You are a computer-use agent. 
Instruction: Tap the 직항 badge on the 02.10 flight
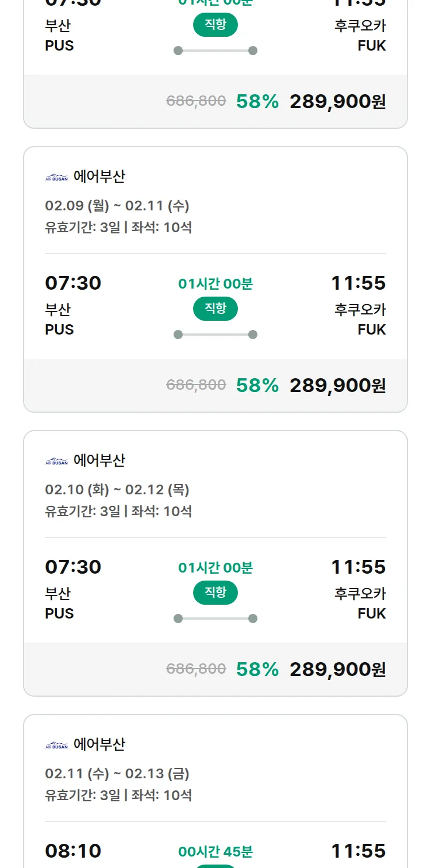(215, 593)
